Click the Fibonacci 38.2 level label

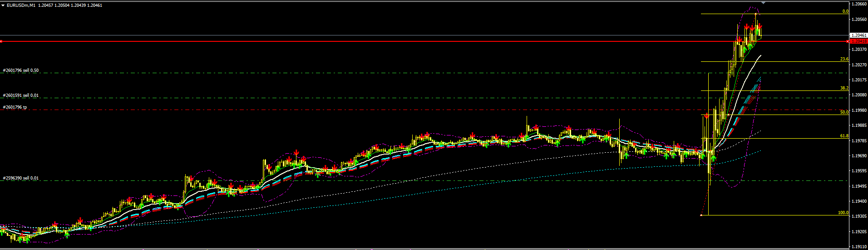point(844,88)
